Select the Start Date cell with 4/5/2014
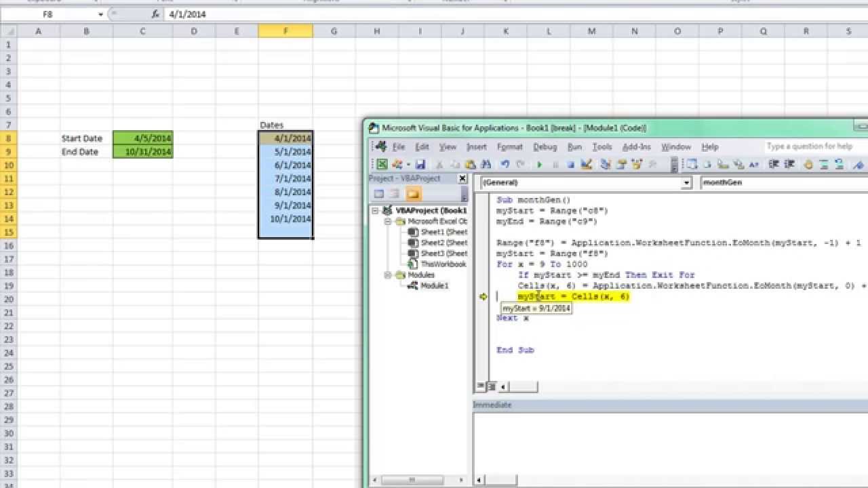868x488 pixels. tap(143, 138)
